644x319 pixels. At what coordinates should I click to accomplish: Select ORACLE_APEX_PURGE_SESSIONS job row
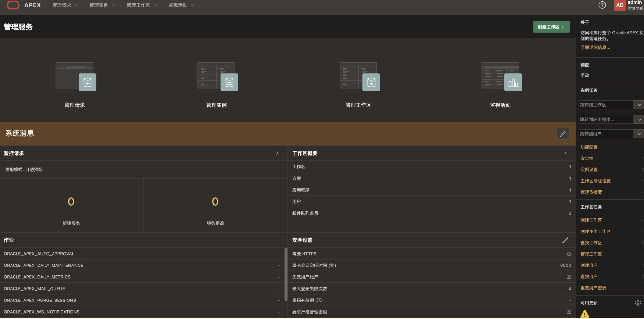pyautogui.click(x=142, y=300)
